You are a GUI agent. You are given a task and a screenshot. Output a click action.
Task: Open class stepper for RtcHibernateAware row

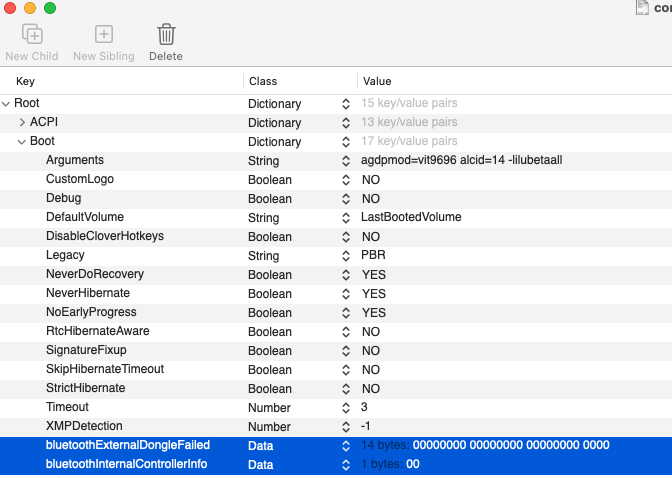pyautogui.click(x=346, y=332)
